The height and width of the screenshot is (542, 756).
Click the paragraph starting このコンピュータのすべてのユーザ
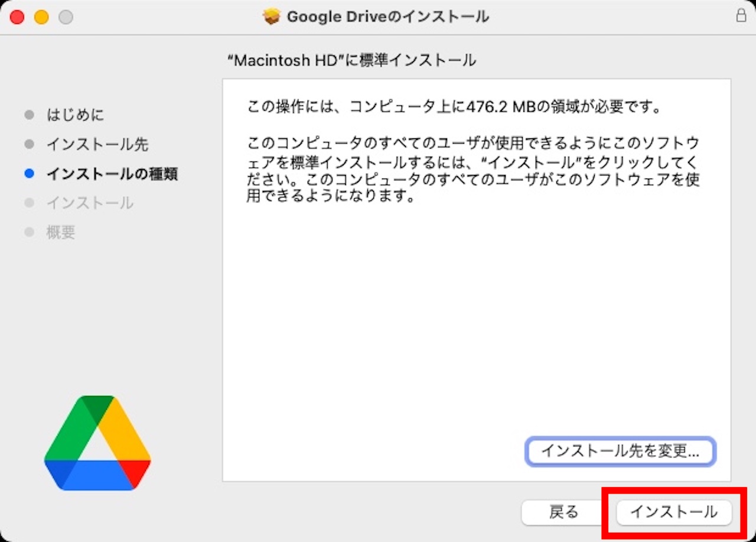pyautogui.click(x=472, y=170)
